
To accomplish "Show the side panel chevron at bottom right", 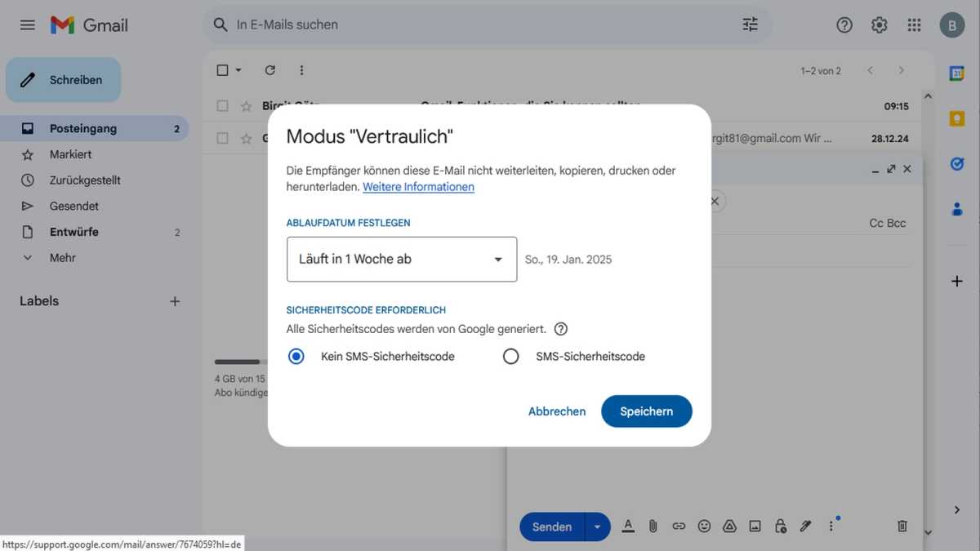I will tap(957, 510).
